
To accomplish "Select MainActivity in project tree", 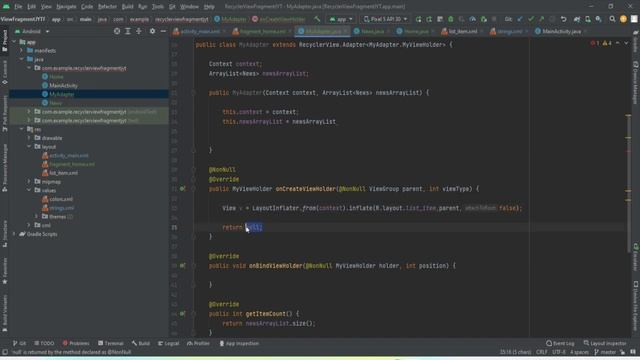I will [63, 85].
